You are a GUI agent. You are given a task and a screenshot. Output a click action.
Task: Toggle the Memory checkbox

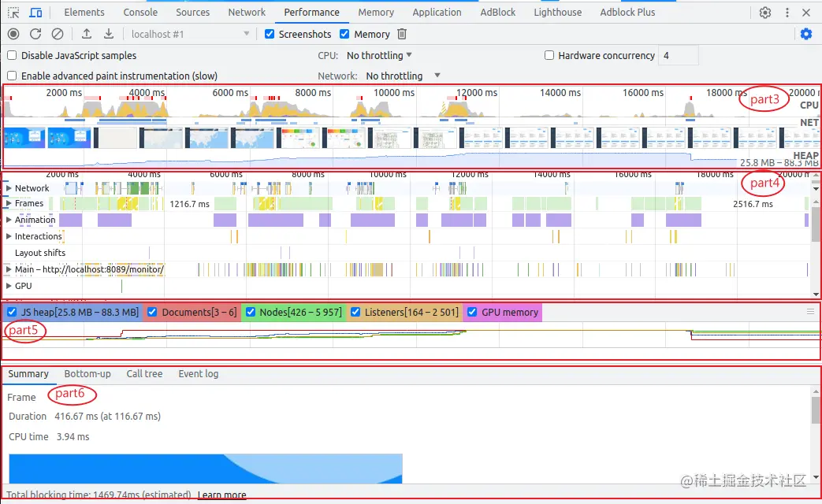click(344, 34)
